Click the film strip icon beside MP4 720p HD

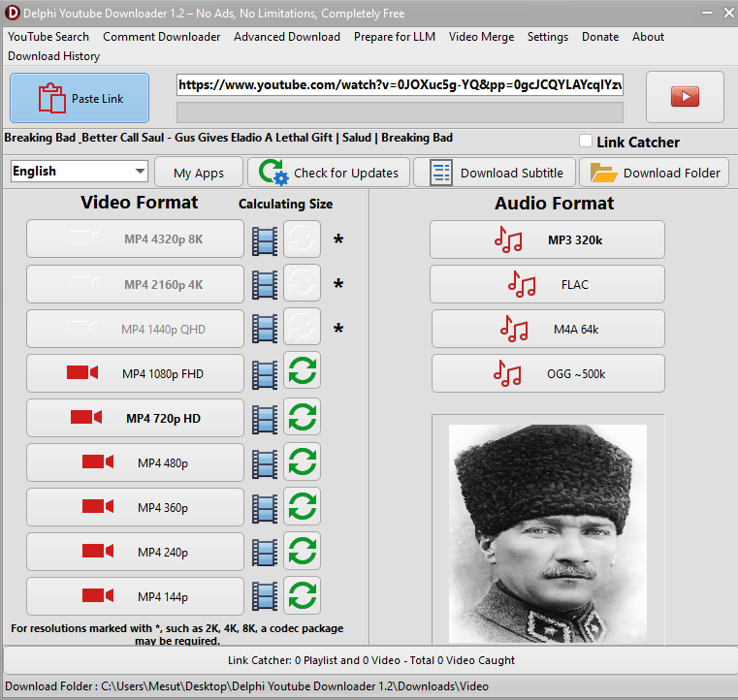(265, 419)
